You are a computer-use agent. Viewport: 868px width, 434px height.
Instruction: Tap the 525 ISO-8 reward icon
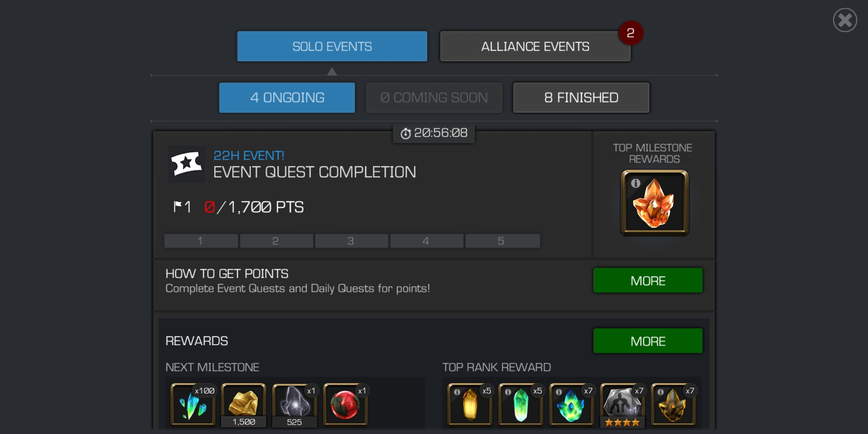[x=295, y=405]
